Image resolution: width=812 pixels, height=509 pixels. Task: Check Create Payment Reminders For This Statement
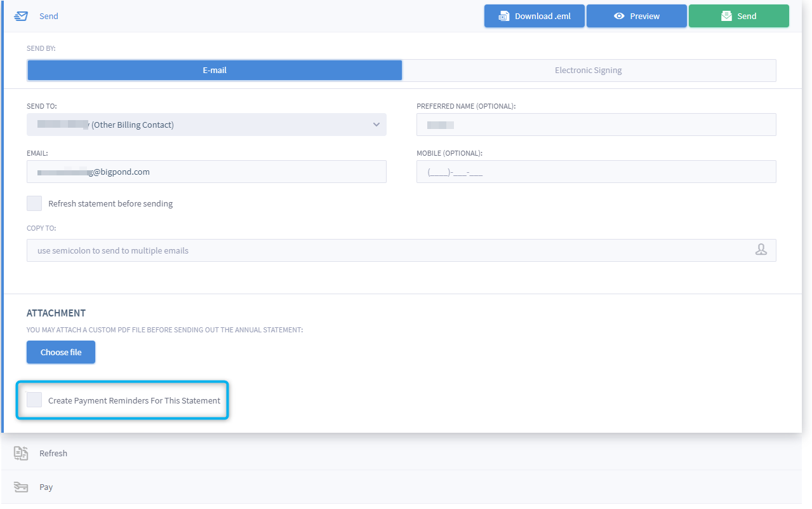coord(34,400)
